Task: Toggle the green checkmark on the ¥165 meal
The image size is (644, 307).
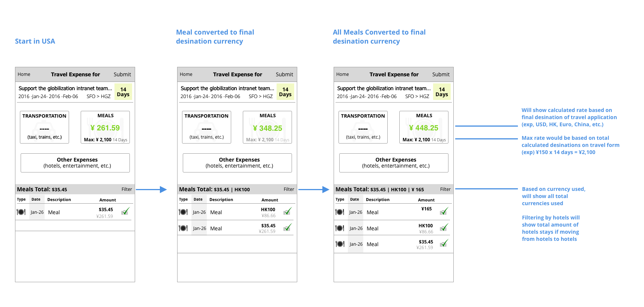Action: [x=444, y=211]
